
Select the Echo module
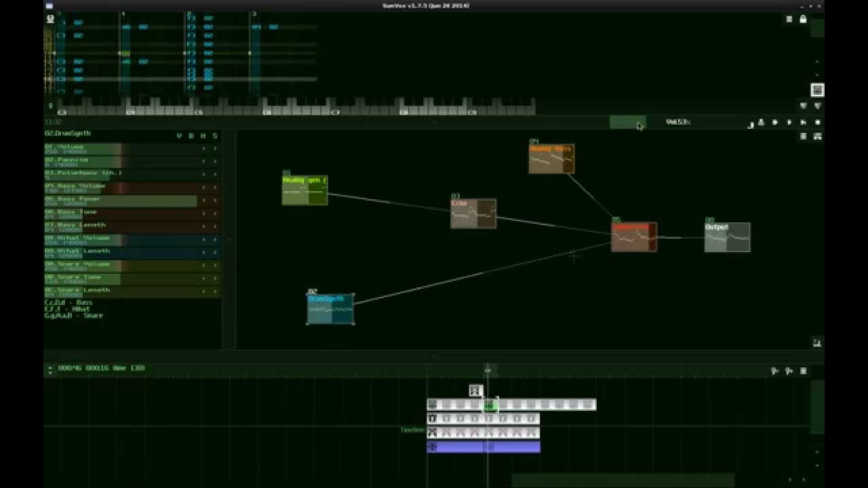click(x=473, y=213)
